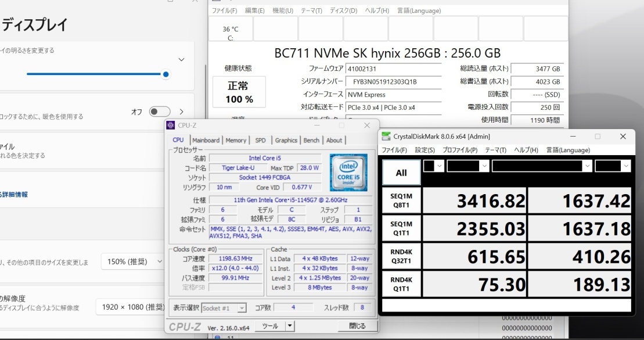Open CrystalDiskInfo ディスク(D) menu

pyautogui.click(x=344, y=10)
